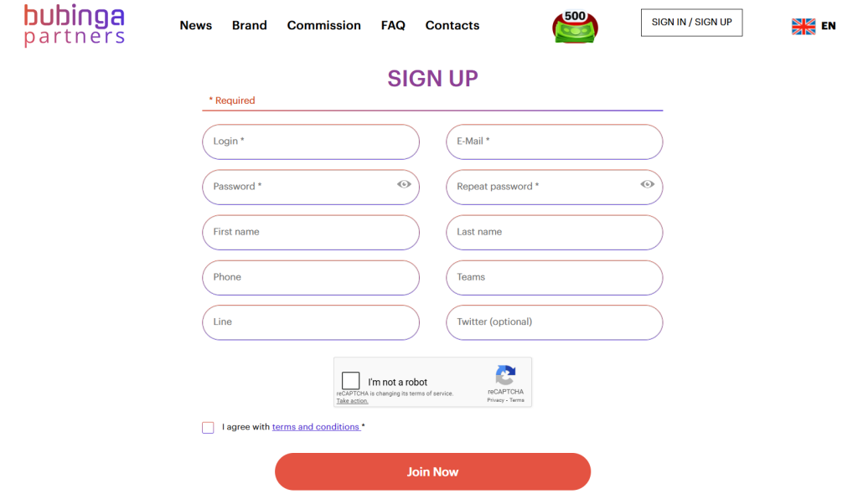Toggle Password visibility with the eye icon

pos(404,185)
